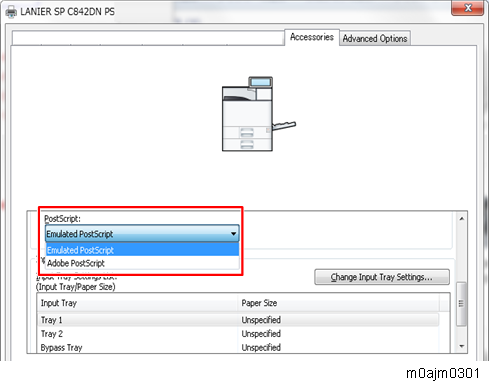
Task: Click the Paper Size column header
Action: [x=339, y=303]
